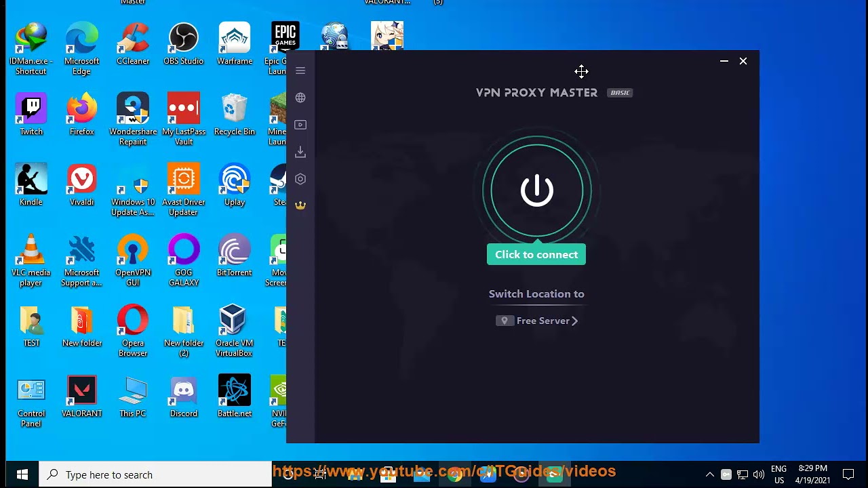This screenshot has height=488, width=868.
Task: Click the download icon in VPN sidebar
Action: pyautogui.click(x=300, y=152)
